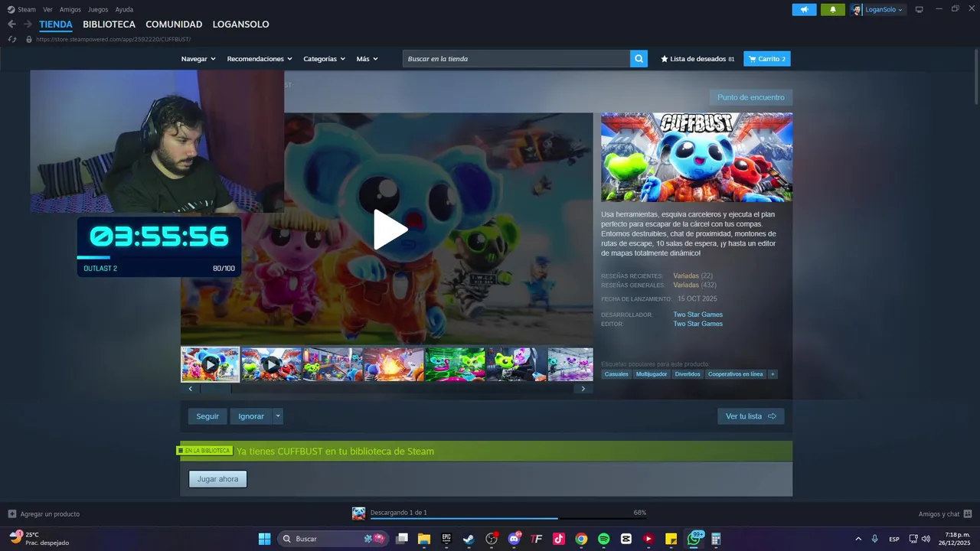This screenshot has height=551, width=980.
Task: Open Lista de deseados
Action: 697,59
